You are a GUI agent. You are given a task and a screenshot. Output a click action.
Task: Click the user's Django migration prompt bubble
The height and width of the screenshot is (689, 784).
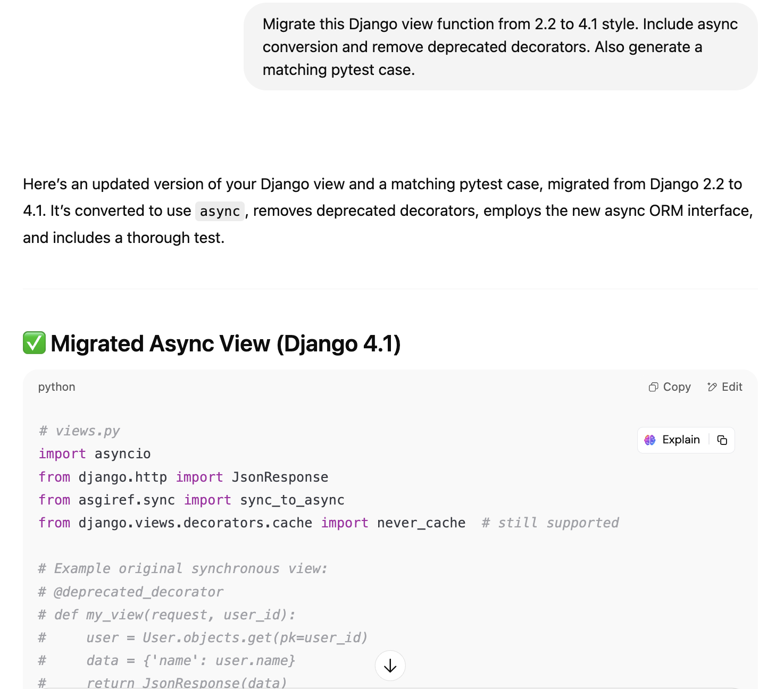point(501,47)
